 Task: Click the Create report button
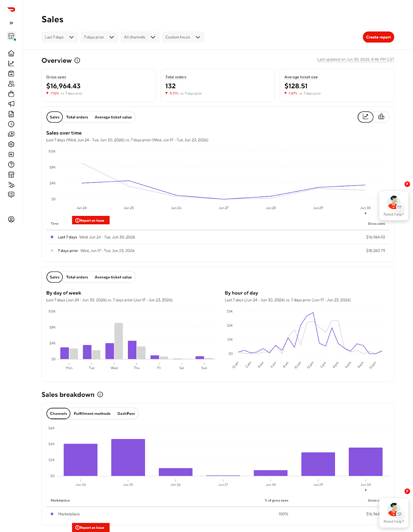(x=378, y=37)
